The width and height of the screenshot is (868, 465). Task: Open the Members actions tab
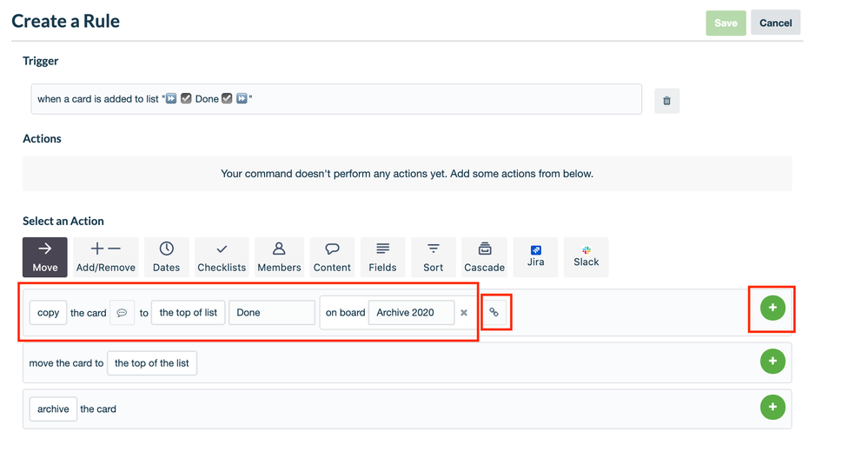pyautogui.click(x=279, y=257)
